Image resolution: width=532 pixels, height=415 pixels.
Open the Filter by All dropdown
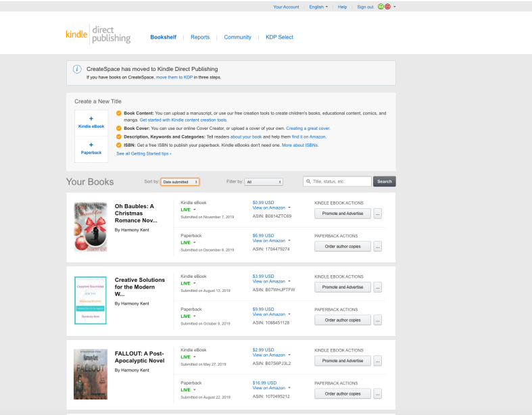pyautogui.click(x=264, y=182)
